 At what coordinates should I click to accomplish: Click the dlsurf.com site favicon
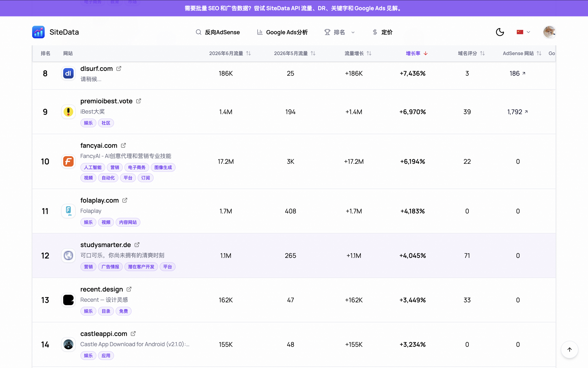68,73
